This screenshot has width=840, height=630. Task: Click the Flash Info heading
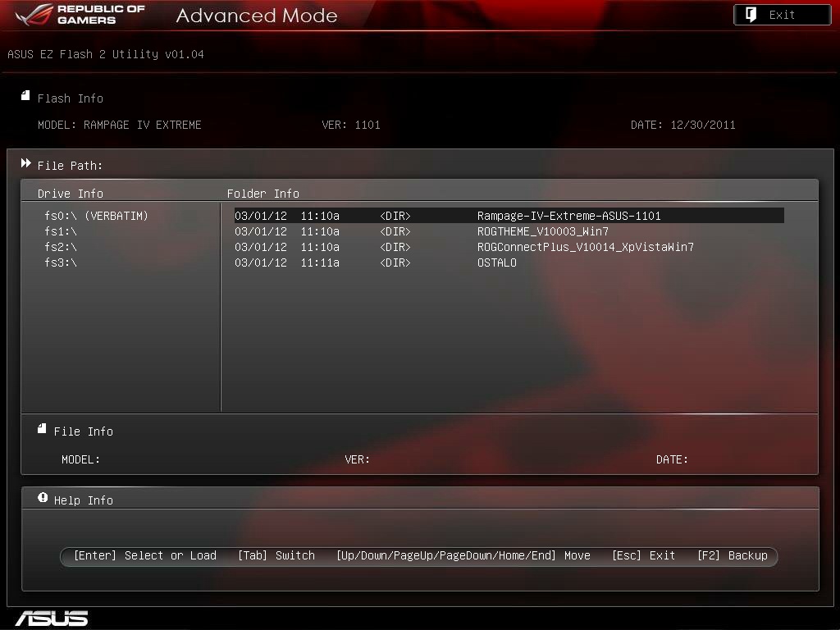pos(71,98)
